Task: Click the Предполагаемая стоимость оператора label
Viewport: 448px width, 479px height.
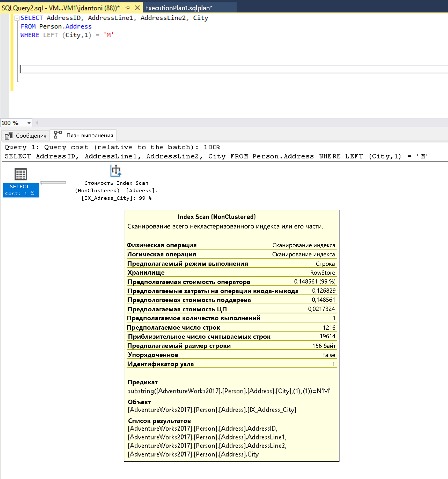Action: [189, 282]
